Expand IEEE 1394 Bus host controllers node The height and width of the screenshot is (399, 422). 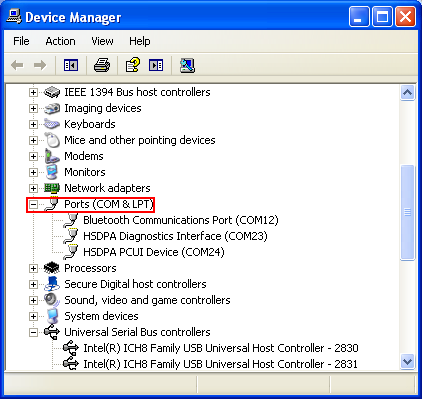click(33, 92)
